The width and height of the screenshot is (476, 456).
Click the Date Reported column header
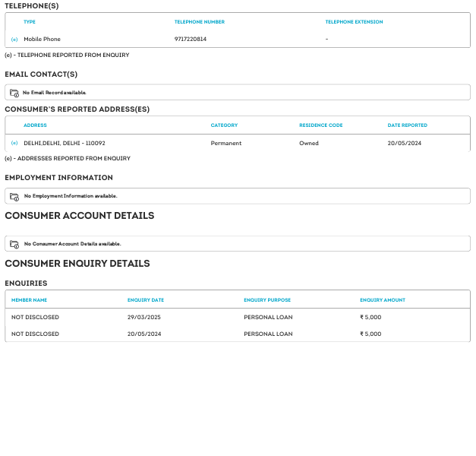click(407, 125)
